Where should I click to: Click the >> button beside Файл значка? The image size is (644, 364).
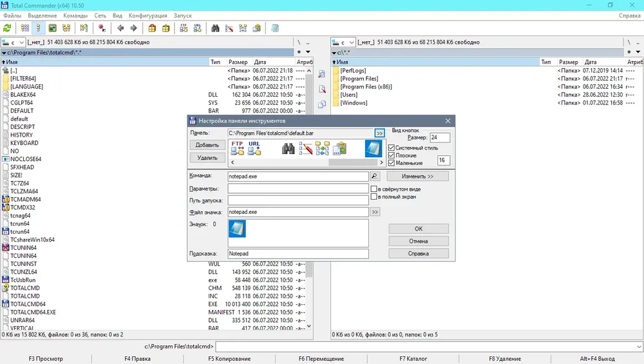coord(375,212)
